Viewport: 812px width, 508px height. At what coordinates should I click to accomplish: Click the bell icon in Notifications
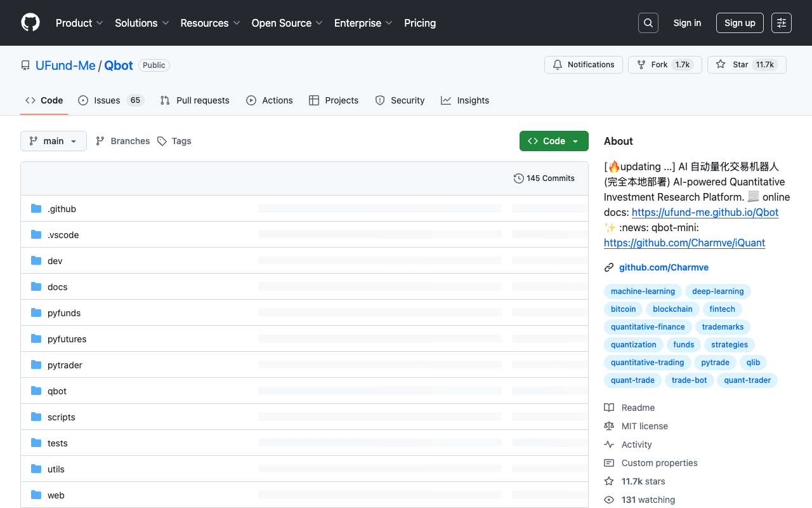pos(558,65)
